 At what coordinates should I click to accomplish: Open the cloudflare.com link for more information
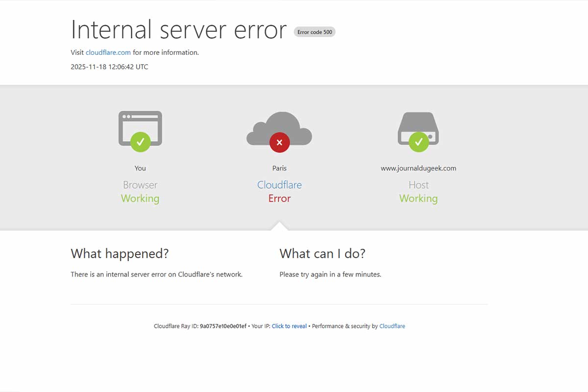point(108,52)
